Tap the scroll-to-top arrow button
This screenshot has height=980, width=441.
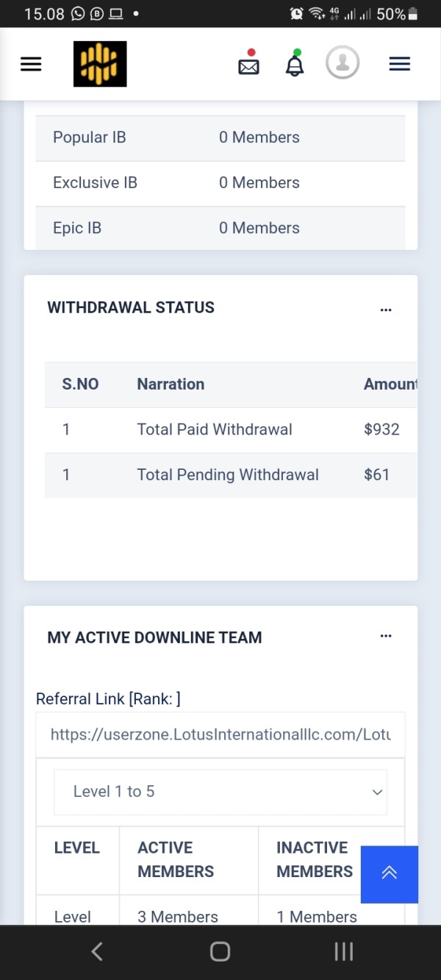390,873
